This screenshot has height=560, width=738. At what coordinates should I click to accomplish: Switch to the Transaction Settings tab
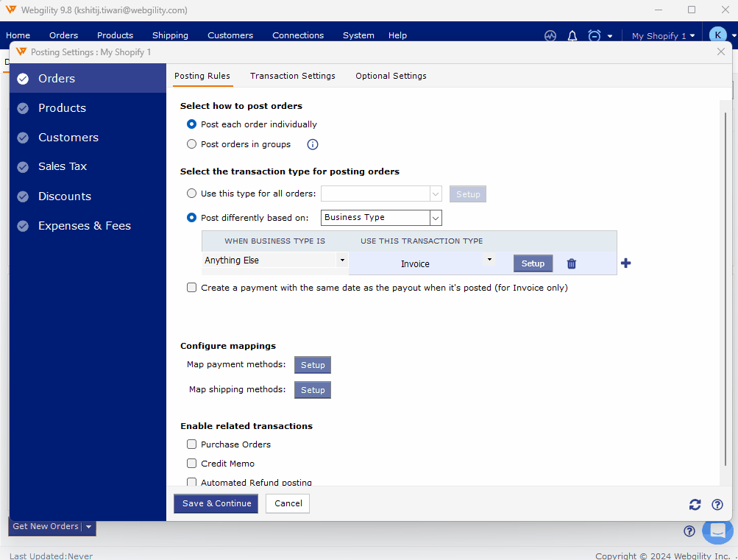point(292,76)
